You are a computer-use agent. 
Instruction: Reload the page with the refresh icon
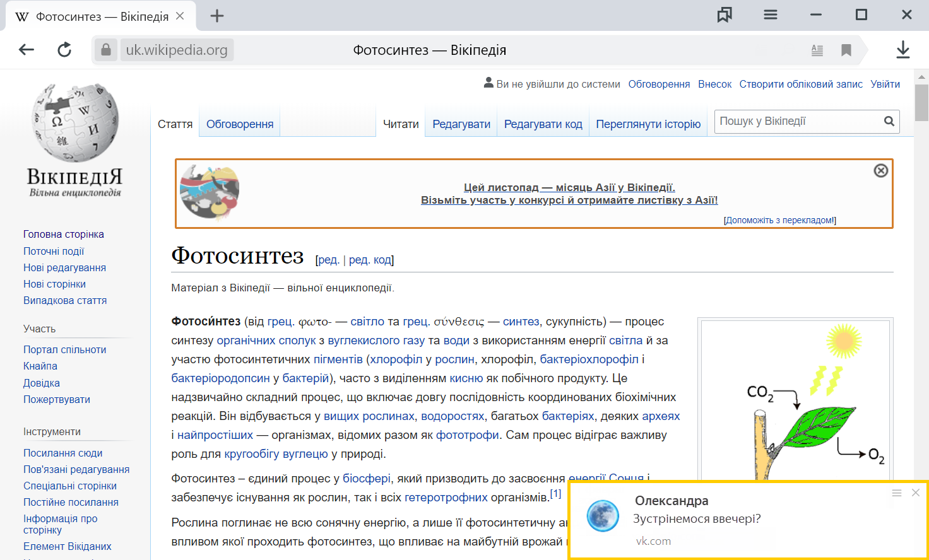click(x=64, y=50)
